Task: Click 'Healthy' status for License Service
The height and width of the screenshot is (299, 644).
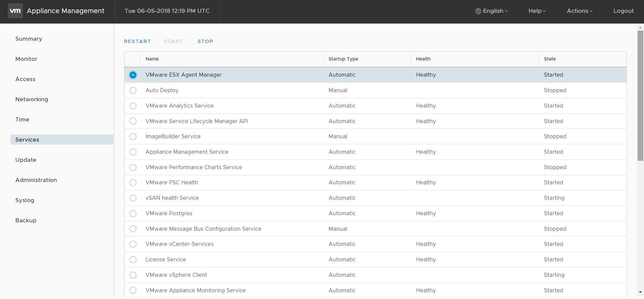Action: click(x=426, y=259)
